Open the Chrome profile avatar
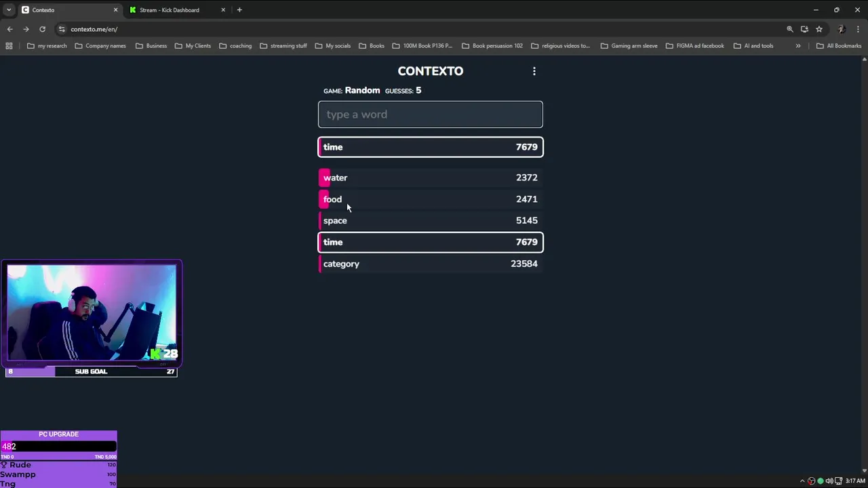The image size is (868, 488). [x=842, y=29]
